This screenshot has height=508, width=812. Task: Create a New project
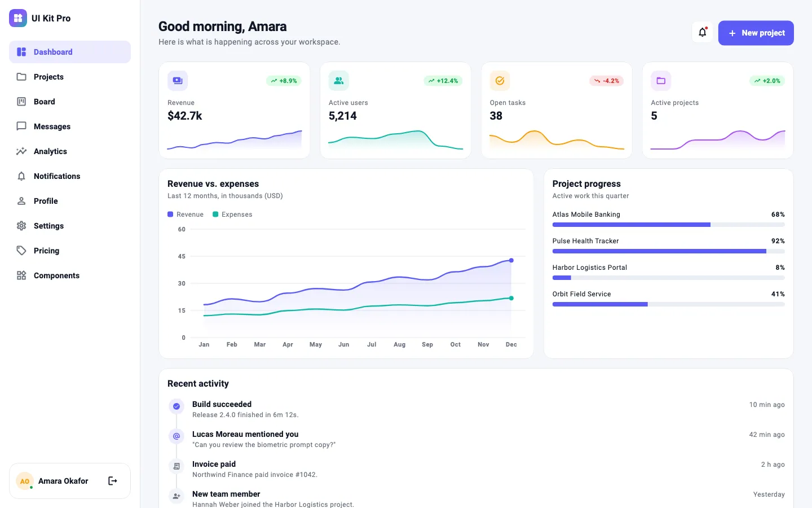click(756, 33)
